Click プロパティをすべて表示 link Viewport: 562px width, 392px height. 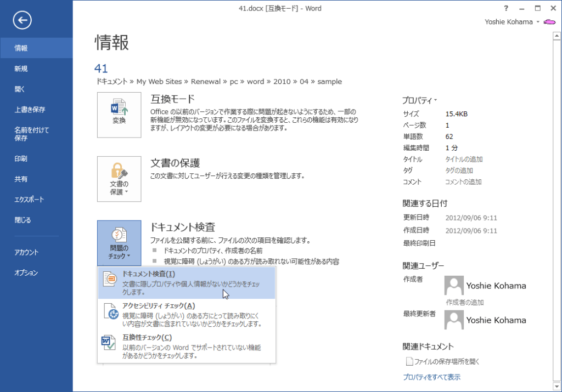(x=431, y=377)
